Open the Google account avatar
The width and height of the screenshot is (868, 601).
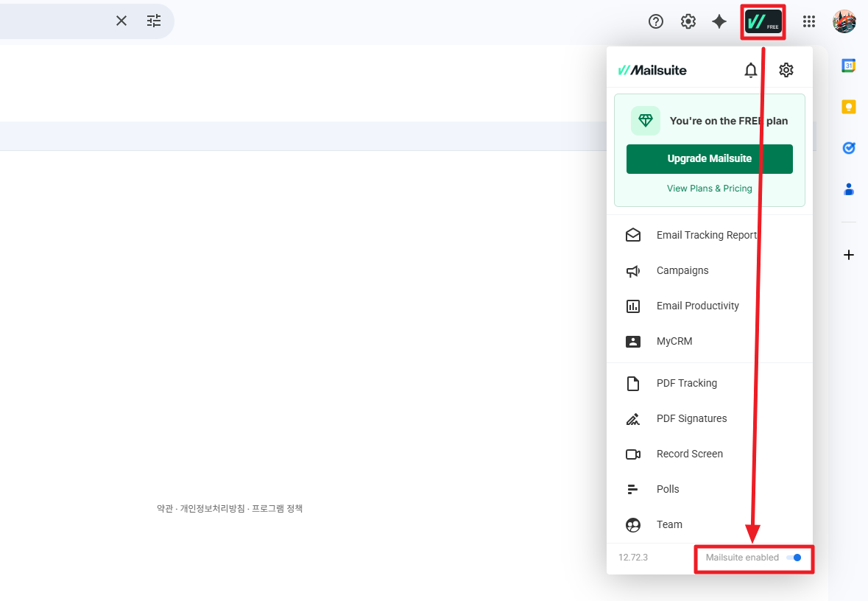[x=844, y=21]
